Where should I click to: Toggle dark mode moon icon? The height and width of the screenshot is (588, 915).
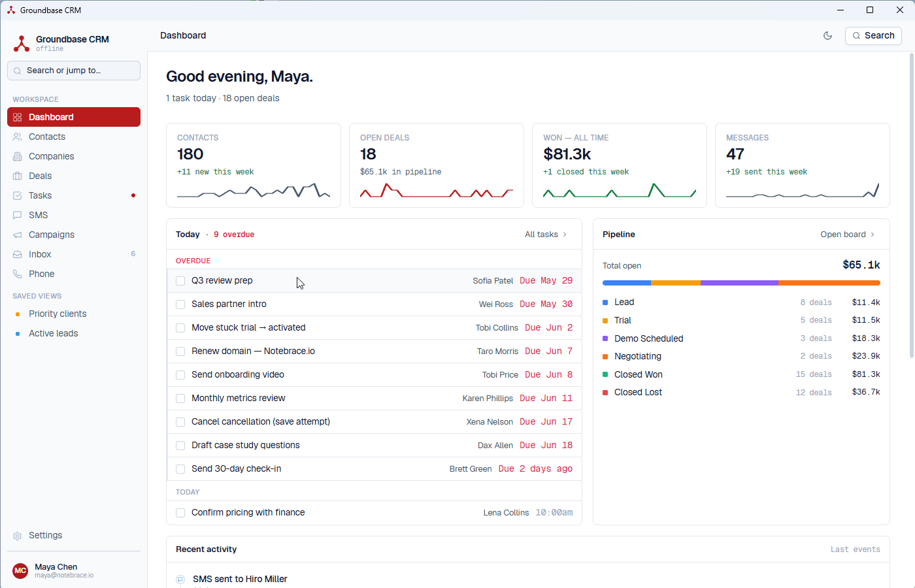click(x=827, y=36)
